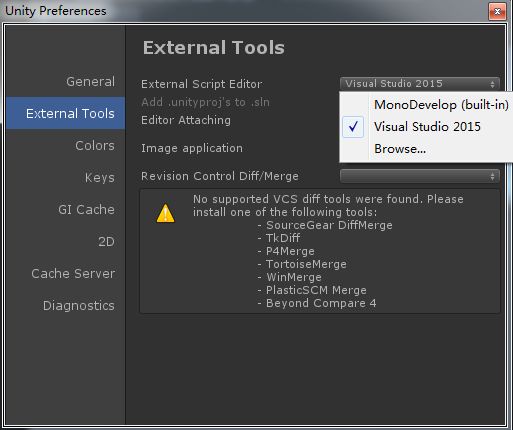The height and width of the screenshot is (430, 513).
Task: Open the General preferences section
Action: tap(90, 82)
